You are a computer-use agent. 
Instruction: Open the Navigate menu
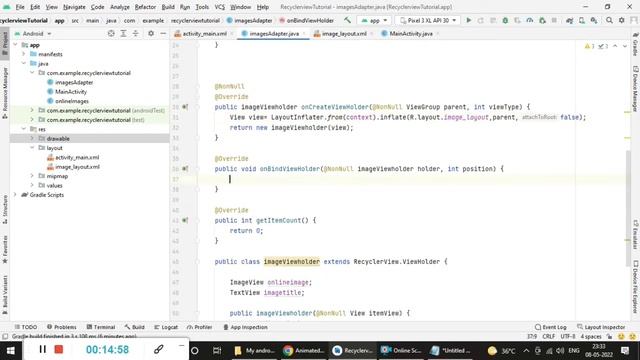pos(74,7)
